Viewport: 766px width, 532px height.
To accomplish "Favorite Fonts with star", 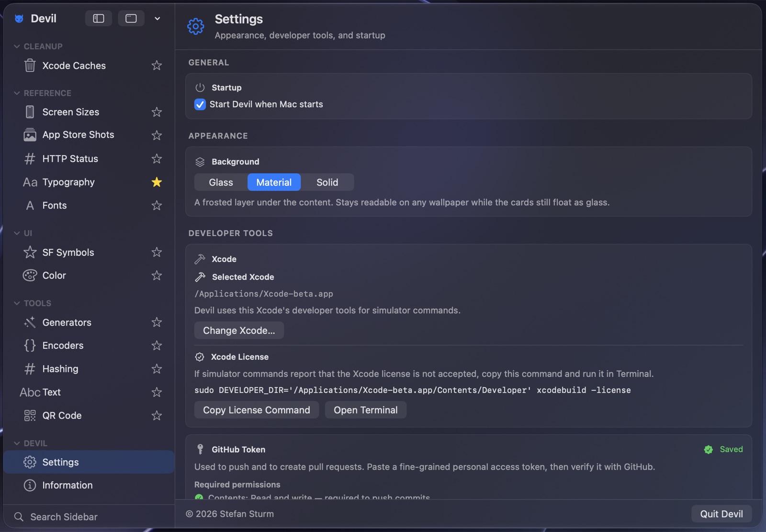I will point(157,205).
